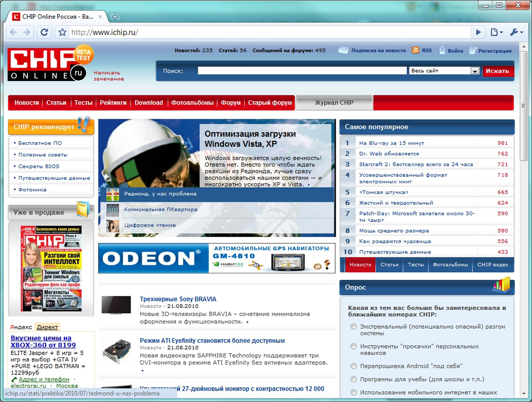Image resolution: width=532 pixels, height=402 pixels.
Task: Open the Фотоальбомы menu item
Action: tap(192, 103)
